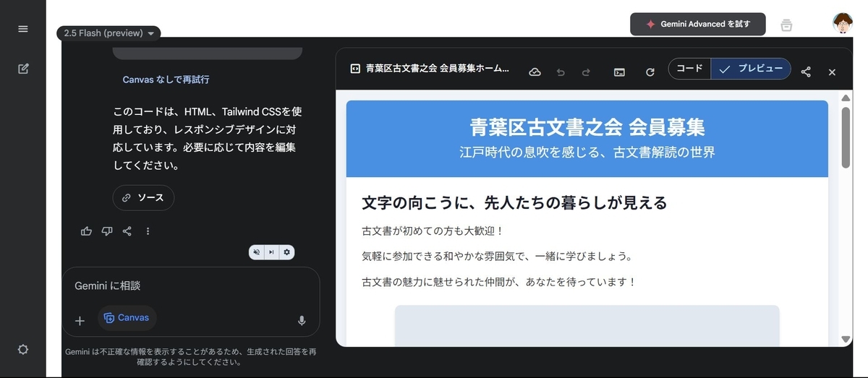The width and height of the screenshot is (868, 378).
Task: Open the ソース sources button
Action: tap(143, 197)
